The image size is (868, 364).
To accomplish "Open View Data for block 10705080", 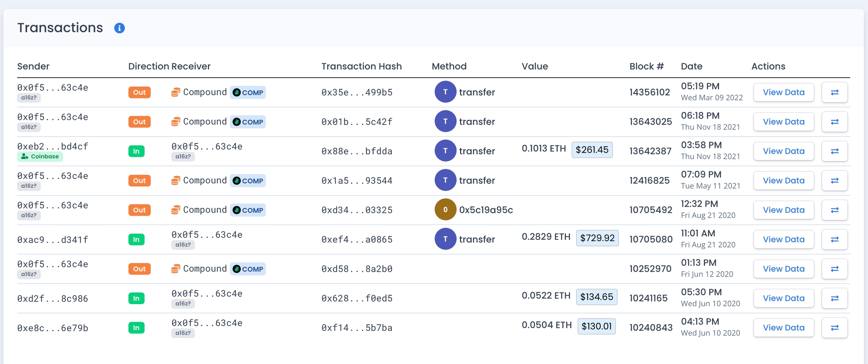I will tap(783, 239).
